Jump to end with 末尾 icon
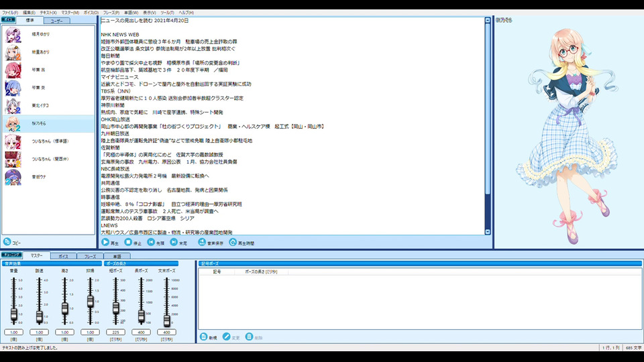 (174, 242)
